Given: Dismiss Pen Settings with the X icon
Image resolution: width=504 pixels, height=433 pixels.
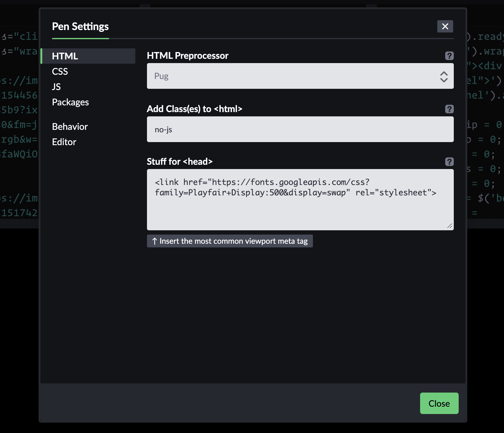Looking at the screenshot, I should pos(445,26).
